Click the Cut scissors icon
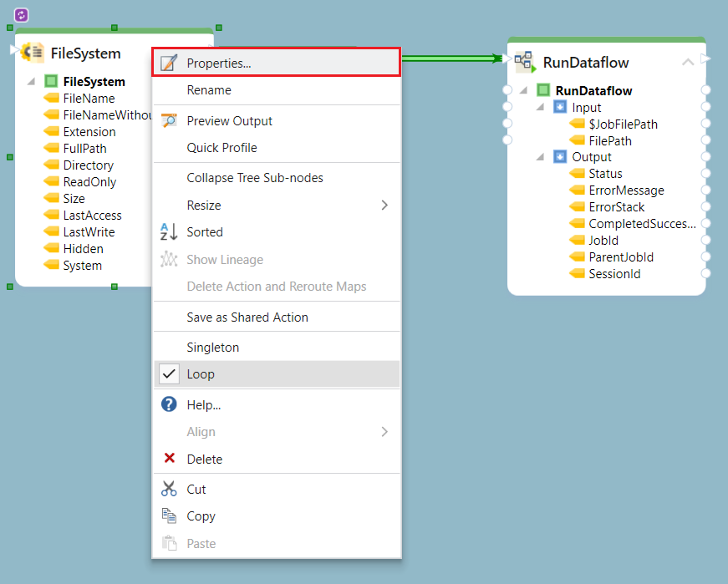Image resolution: width=728 pixels, height=584 pixels. tap(170, 489)
